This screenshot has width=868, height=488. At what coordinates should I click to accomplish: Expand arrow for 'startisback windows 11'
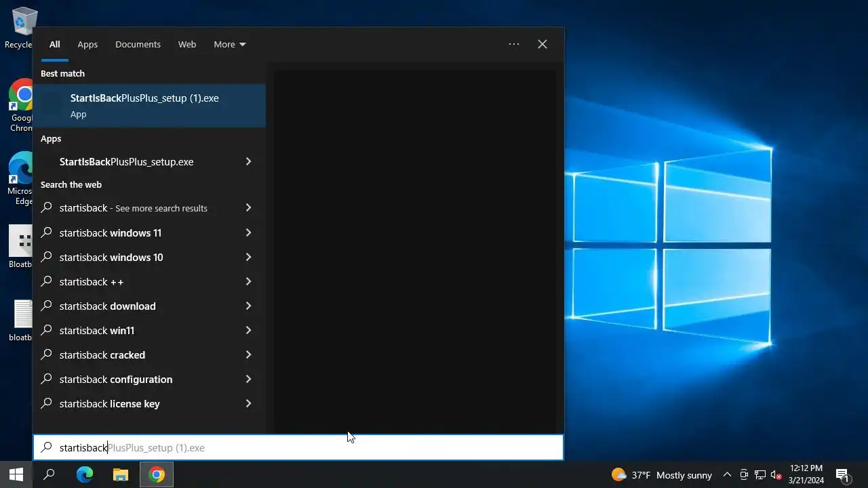[x=248, y=232]
